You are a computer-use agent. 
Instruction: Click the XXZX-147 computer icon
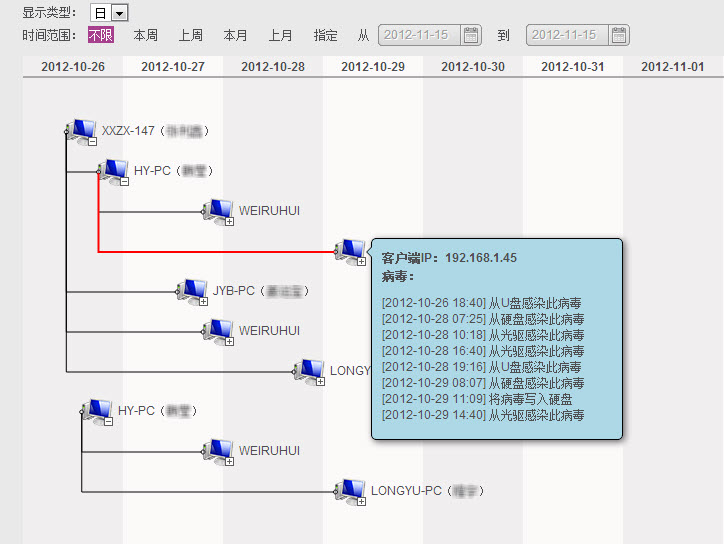(82, 129)
